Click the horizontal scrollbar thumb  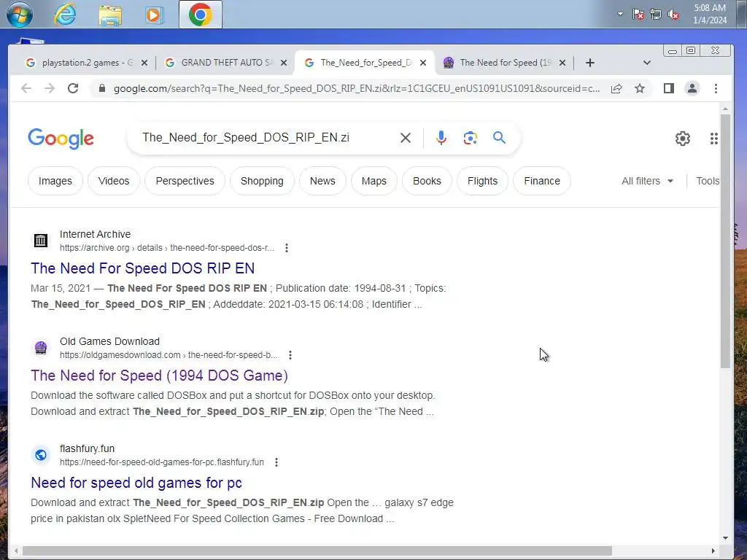pos(317,551)
